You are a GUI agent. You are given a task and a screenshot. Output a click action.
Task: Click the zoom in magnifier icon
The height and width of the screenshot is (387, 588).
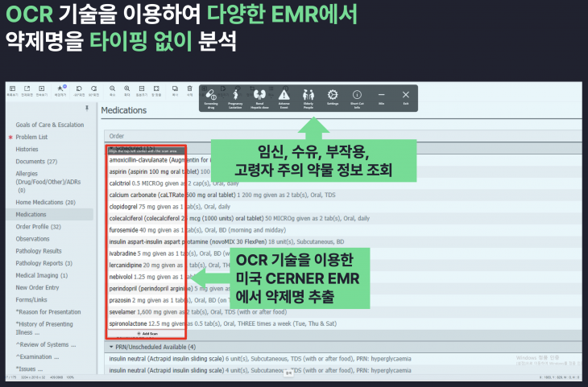pyautogui.click(x=126, y=89)
